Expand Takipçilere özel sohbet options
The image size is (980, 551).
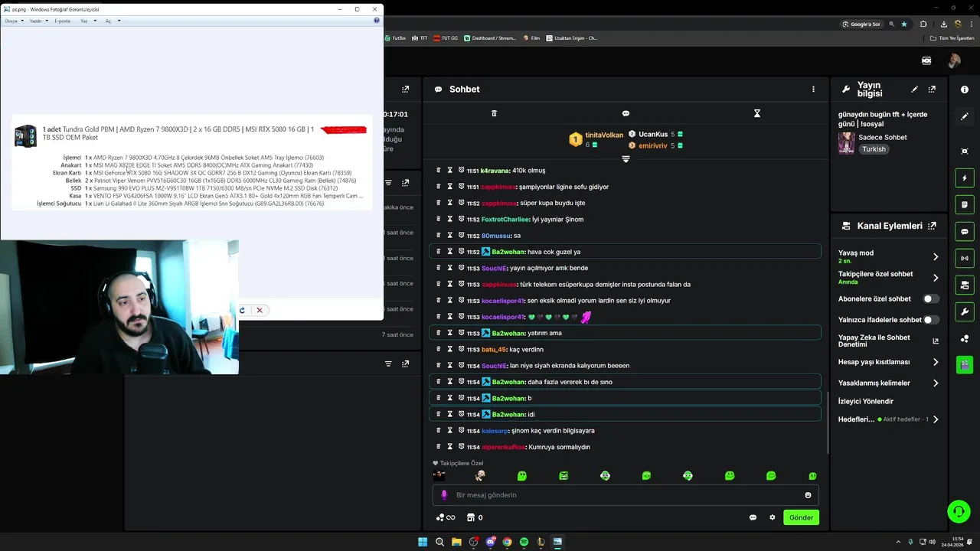935,278
